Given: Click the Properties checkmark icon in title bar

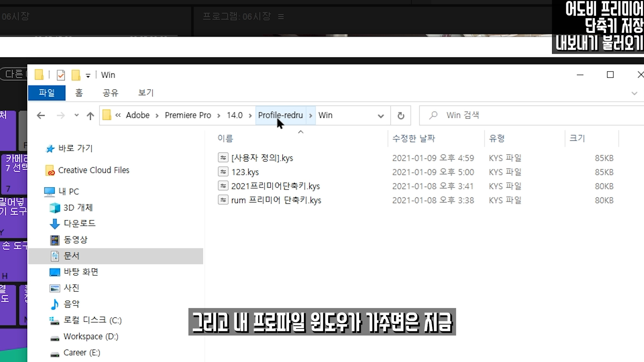Looking at the screenshot, I should pyautogui.click(x=61, y=75).
